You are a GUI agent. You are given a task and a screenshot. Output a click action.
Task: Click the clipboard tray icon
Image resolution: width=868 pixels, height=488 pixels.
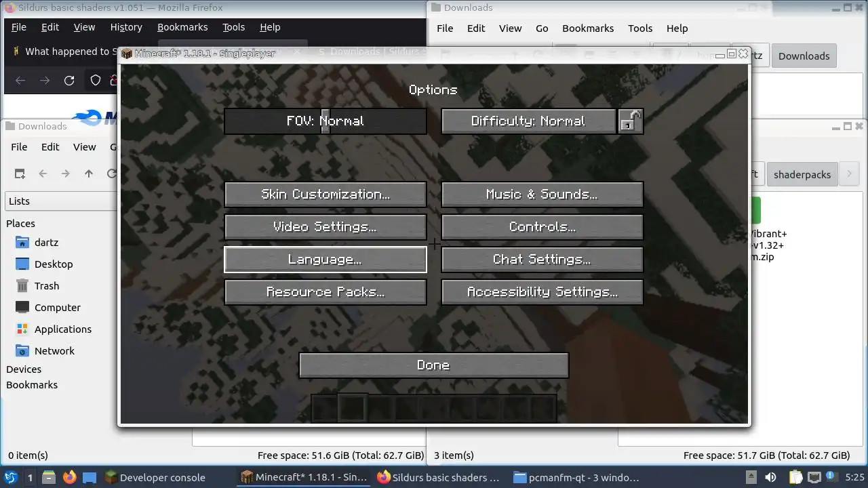point(796,477)
